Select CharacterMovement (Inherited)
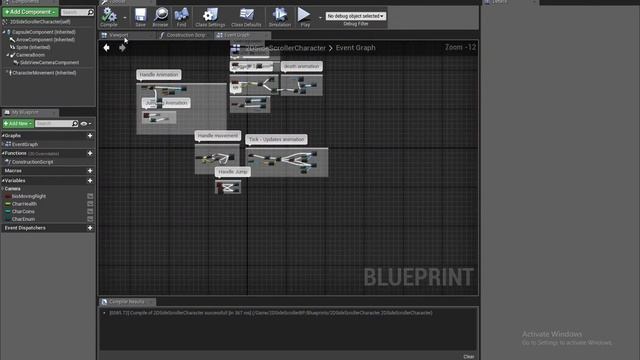 [44, 73]
